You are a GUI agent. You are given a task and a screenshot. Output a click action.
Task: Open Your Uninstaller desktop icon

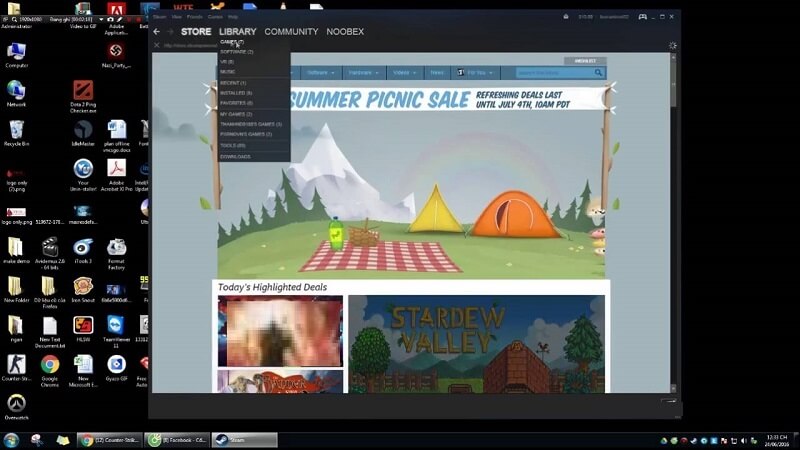[83, 175]
